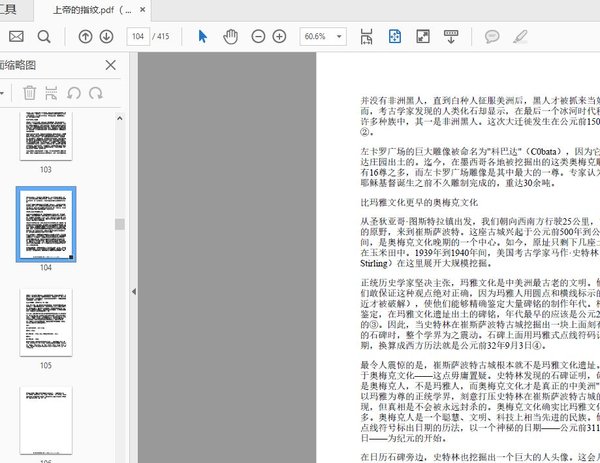Close the page thumbnails panel
The width and height of the screenshot is (600, 463).
point(110,65)
